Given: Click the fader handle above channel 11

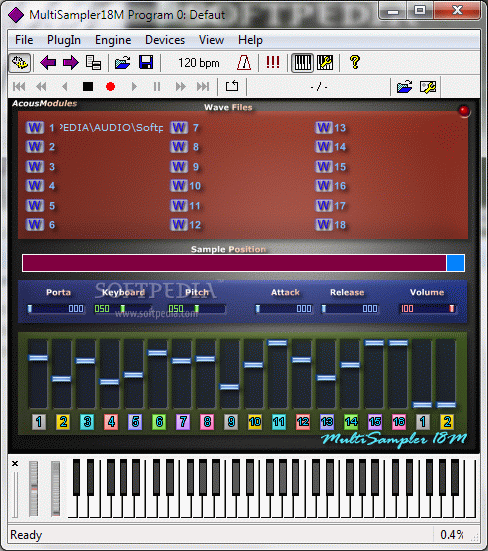Looking at the screenshot, I should [x=278, y=343].
